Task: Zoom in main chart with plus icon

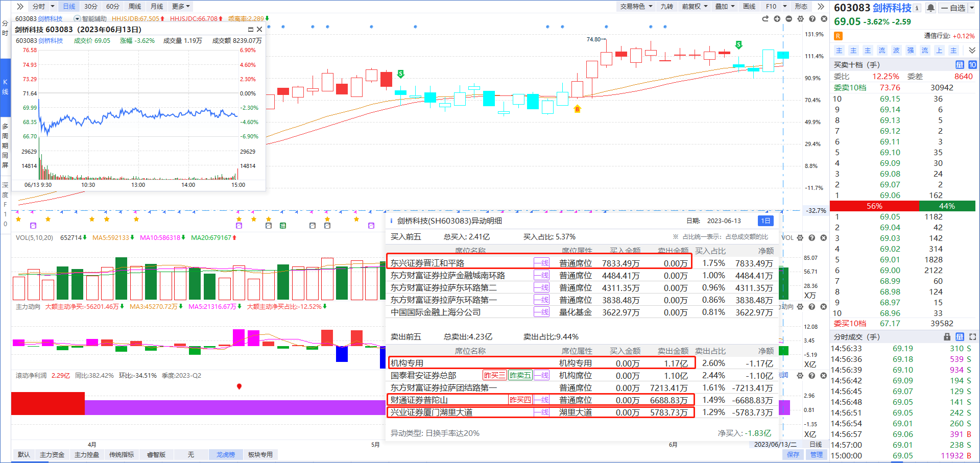Action: (x=777, y=19)
